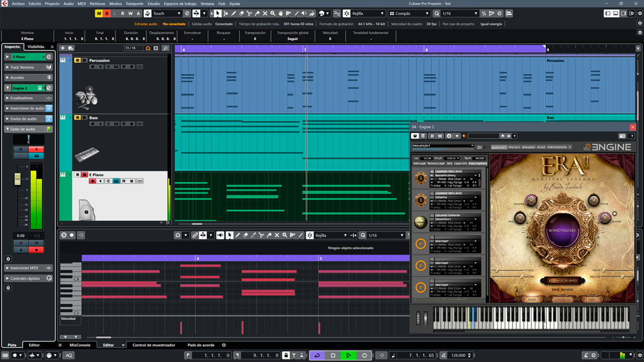Toggle inspector channel Solo S button

point(36,149)
